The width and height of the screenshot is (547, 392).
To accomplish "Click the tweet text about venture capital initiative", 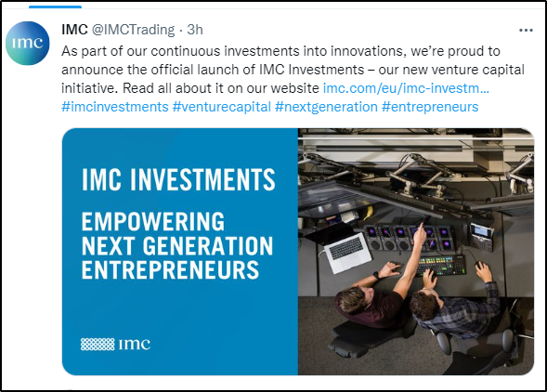I will [x=293, y=70].
